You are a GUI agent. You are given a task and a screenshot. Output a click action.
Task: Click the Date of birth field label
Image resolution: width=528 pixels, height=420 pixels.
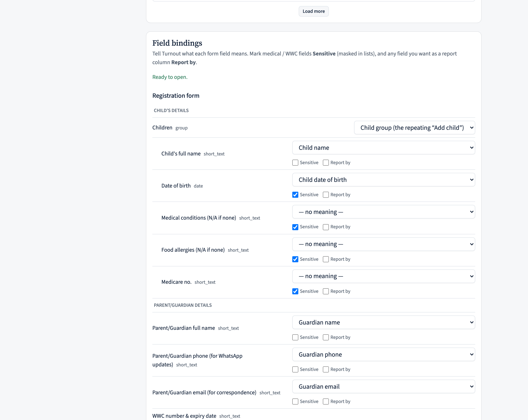[x=176, y=186]
